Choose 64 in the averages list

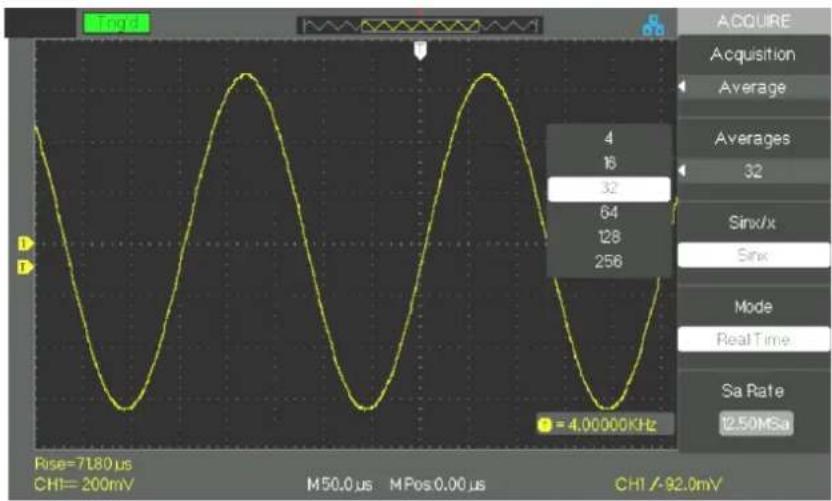pyautogui.click(x=609, y=212)
